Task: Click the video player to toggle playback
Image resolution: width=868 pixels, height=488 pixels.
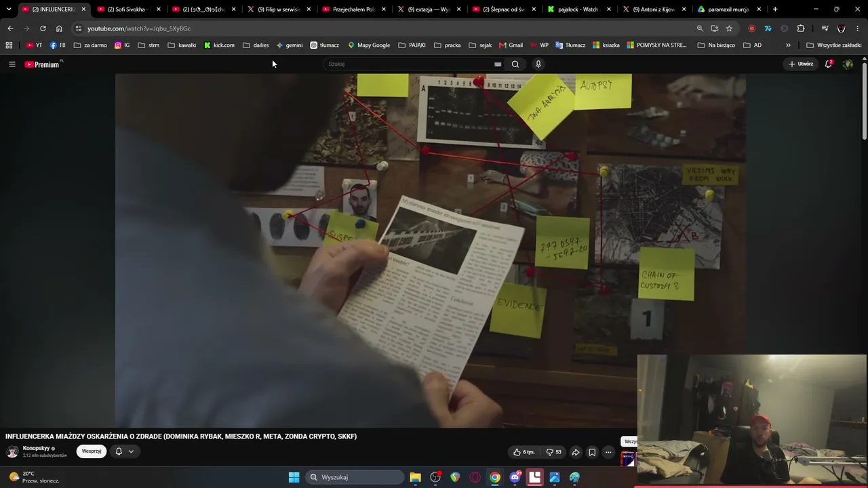Action: (431, 251)
